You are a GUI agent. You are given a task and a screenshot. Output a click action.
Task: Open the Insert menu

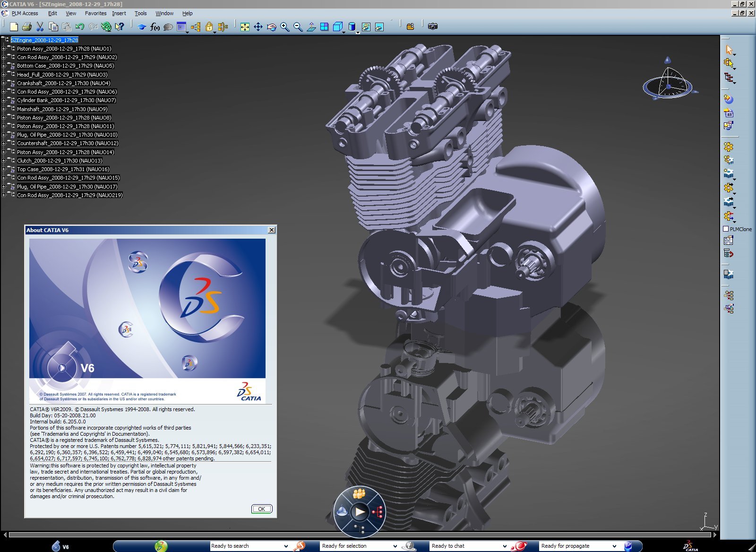tap(119, 13)
